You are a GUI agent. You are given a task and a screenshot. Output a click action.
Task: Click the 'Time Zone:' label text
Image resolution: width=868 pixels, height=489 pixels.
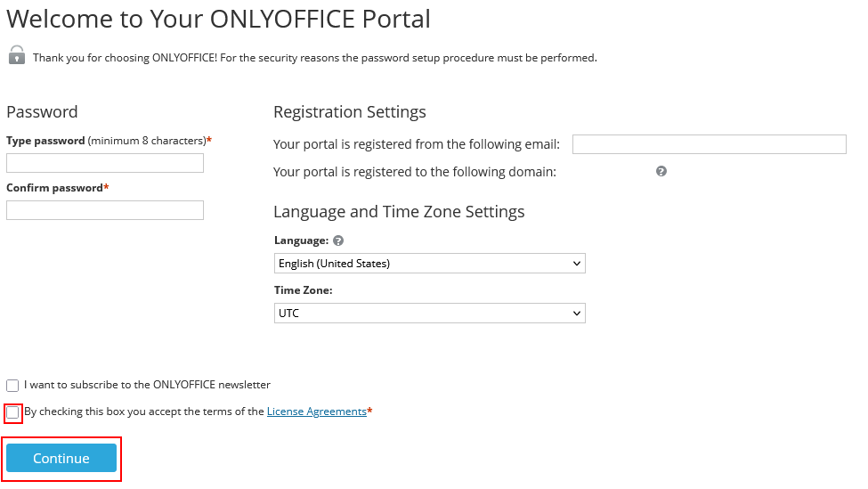[x=300, y=290]
